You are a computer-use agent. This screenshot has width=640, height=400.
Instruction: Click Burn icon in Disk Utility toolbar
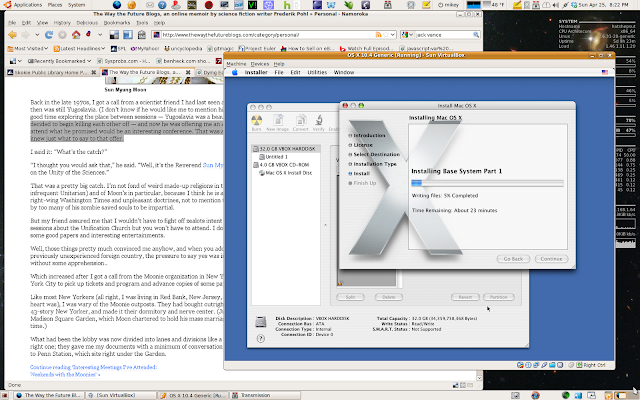(257, 121)
